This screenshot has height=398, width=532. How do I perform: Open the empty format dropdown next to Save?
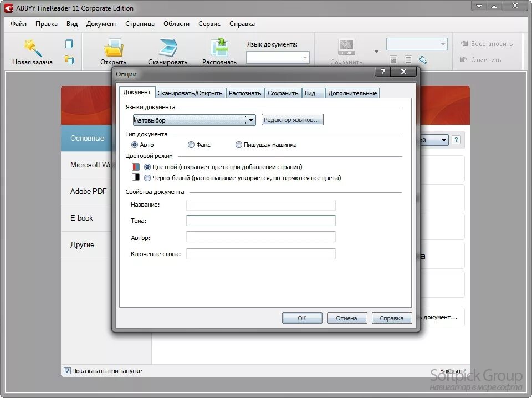click(417, 44)
